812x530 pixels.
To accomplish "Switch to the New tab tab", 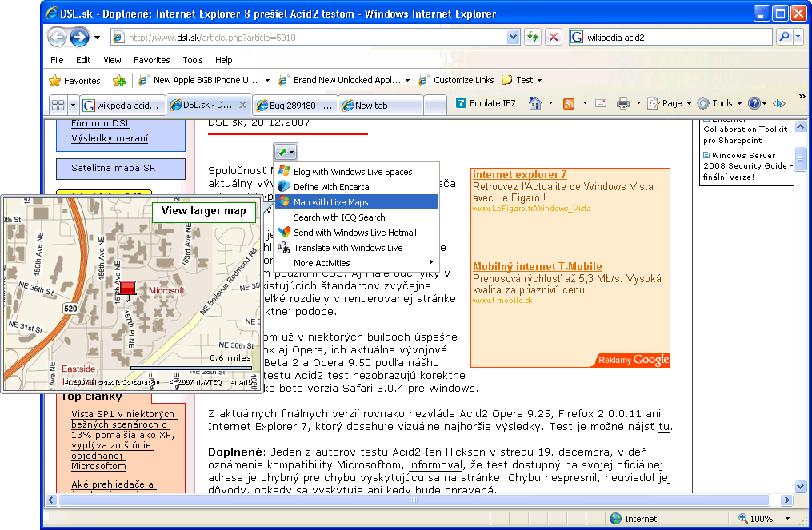I will pos(381,106).
